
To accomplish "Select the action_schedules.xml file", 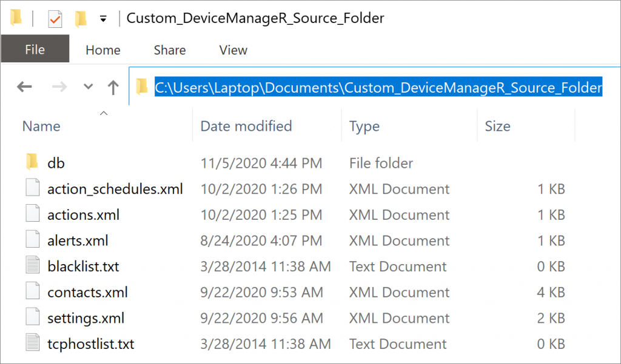I will pyautogui.click(x=115, y=189).
